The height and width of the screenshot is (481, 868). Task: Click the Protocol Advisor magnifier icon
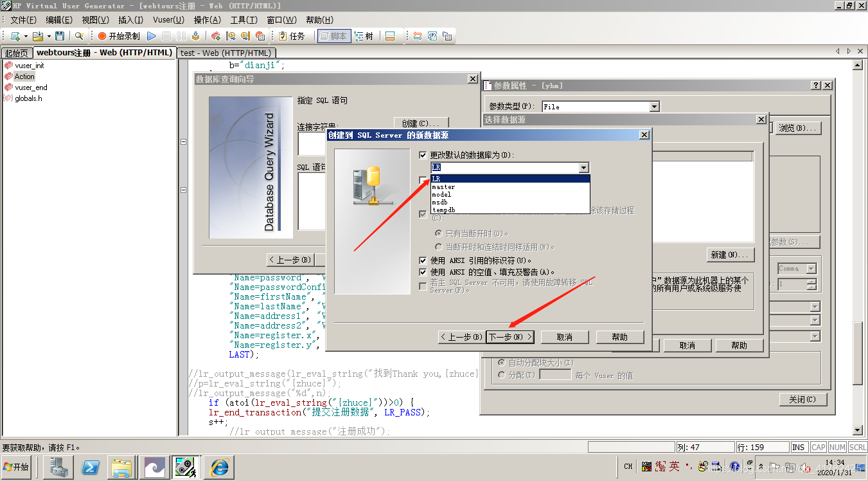pyautogui.click(x=80, y=36)
